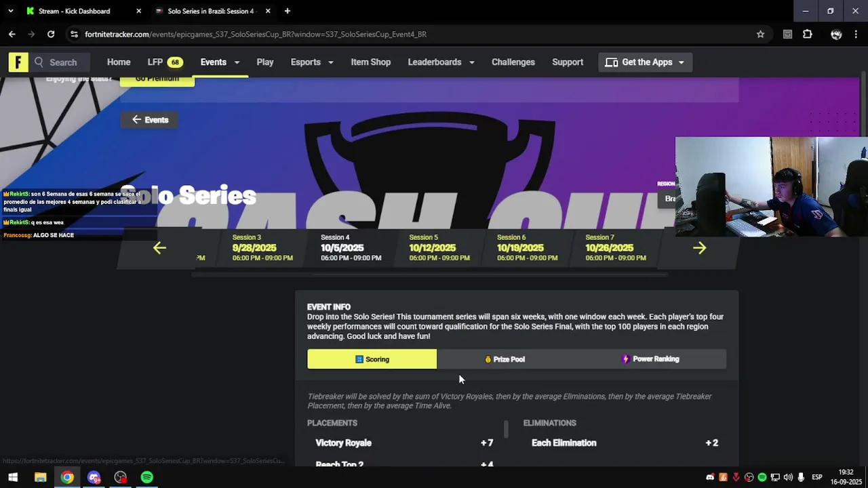Click the Go Premium button
This screenshot has height=488, width=868.
[x=157, y=80]
